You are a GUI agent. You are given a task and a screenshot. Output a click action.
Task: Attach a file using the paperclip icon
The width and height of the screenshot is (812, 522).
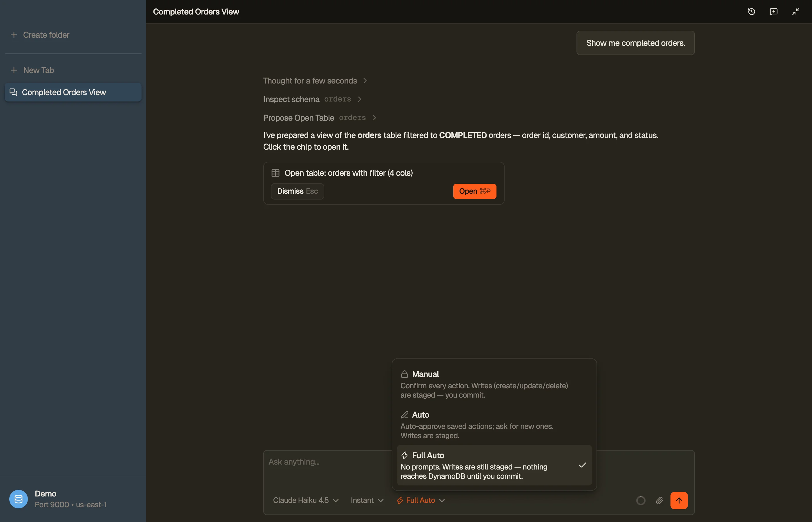[x=659, y=500]
